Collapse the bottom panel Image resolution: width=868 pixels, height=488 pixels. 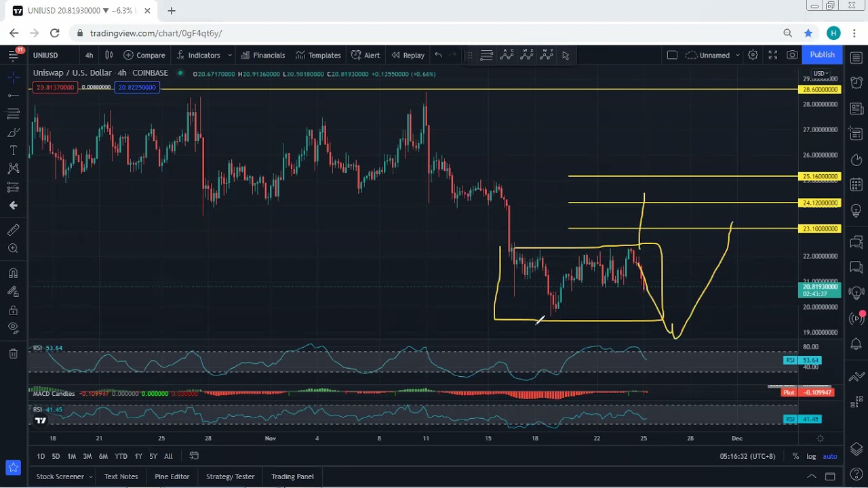coord(811,476)
